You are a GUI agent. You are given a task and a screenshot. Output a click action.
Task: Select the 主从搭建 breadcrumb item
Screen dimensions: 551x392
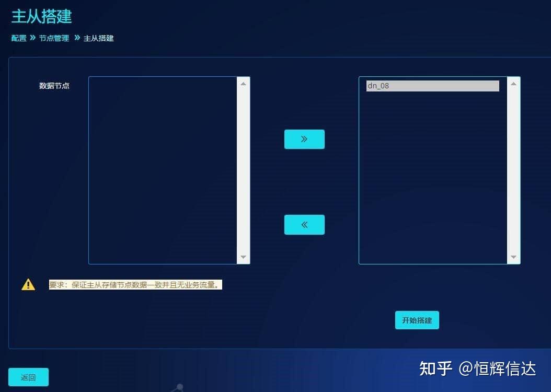click(x=98, y=38)
